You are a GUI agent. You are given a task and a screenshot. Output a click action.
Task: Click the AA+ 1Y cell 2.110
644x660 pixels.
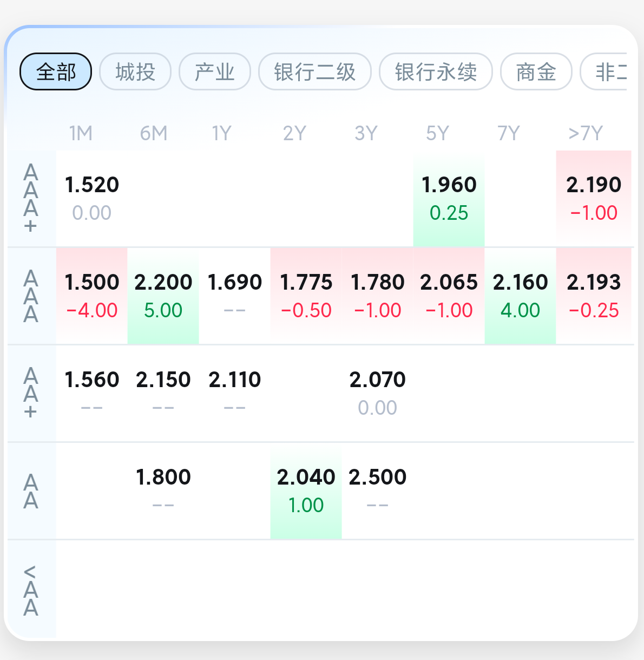click(234, 393)
